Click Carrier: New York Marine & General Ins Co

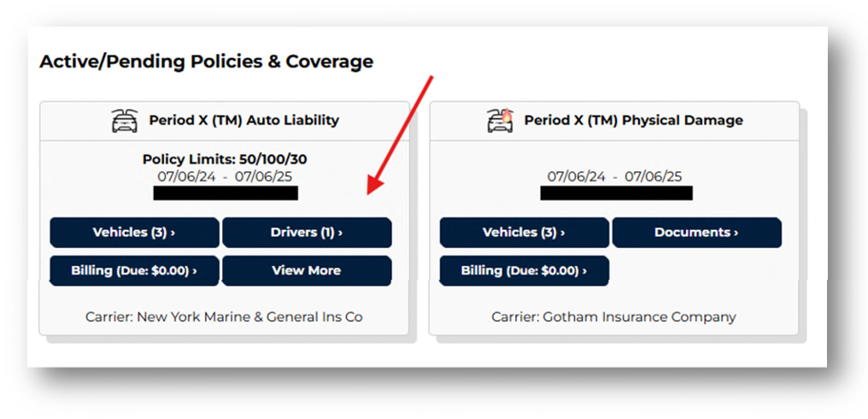[x=224, y=317]
